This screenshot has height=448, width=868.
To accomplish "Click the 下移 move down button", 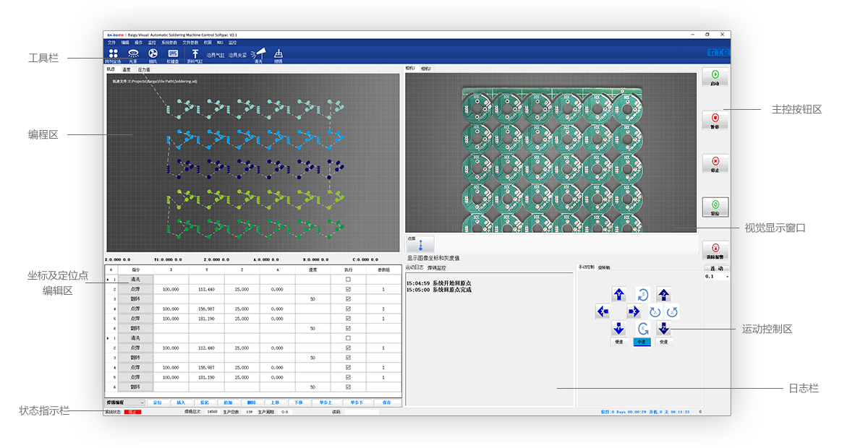I will (298, 402).
